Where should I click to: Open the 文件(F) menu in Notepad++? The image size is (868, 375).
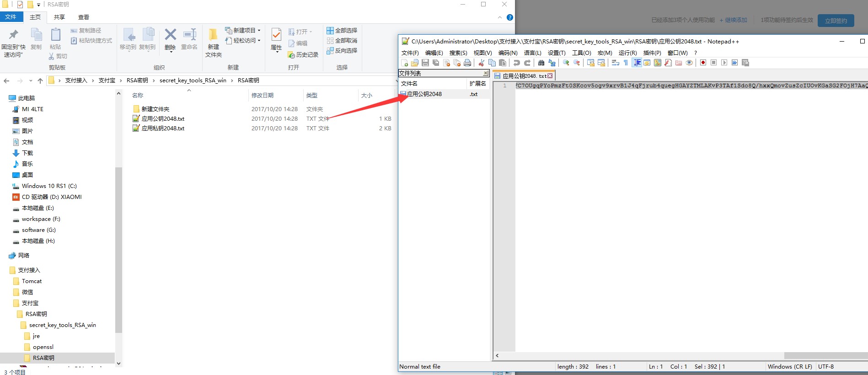coord(410,53)
